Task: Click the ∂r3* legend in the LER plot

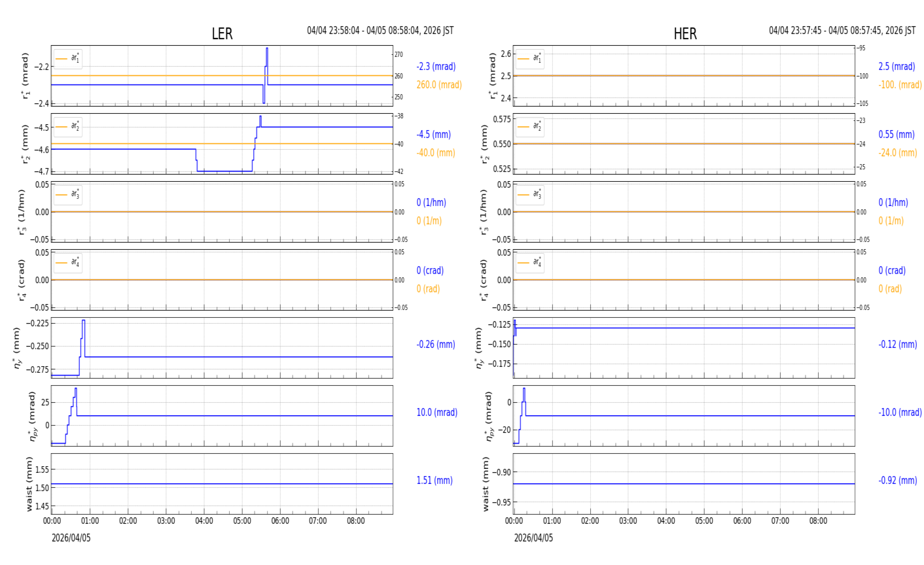Action: [68, 195]
